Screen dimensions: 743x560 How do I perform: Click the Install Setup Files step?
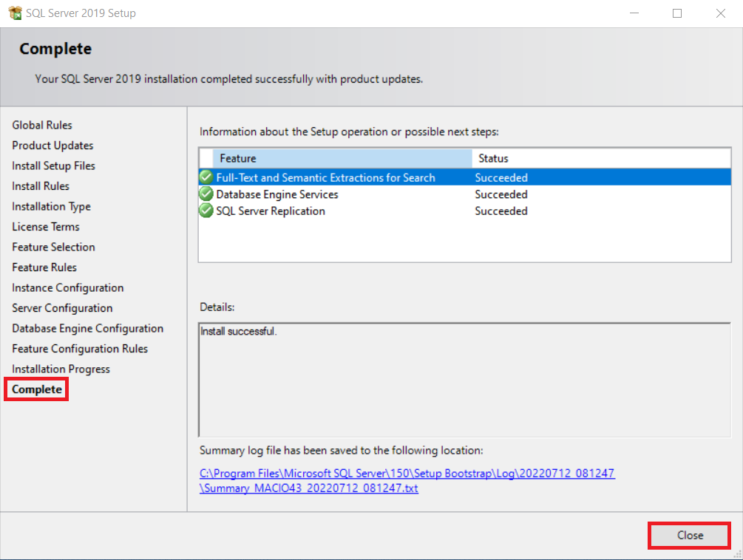(x=53, y=165)
